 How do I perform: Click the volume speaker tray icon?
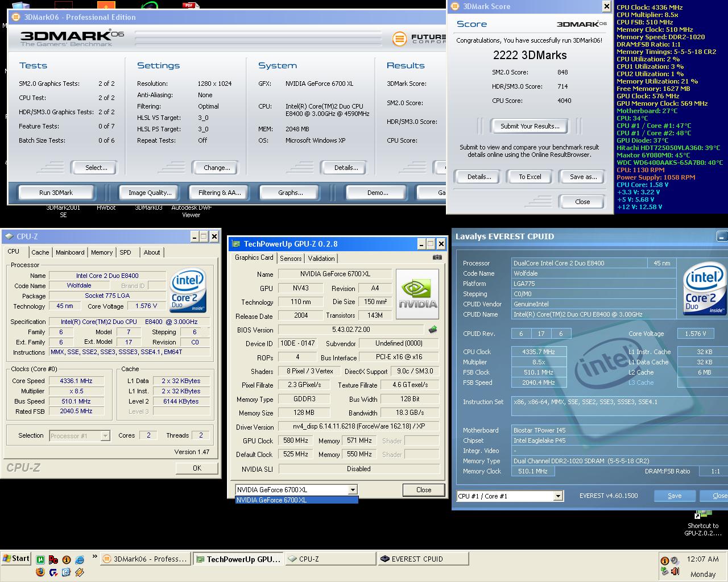[x=675, y=571]
